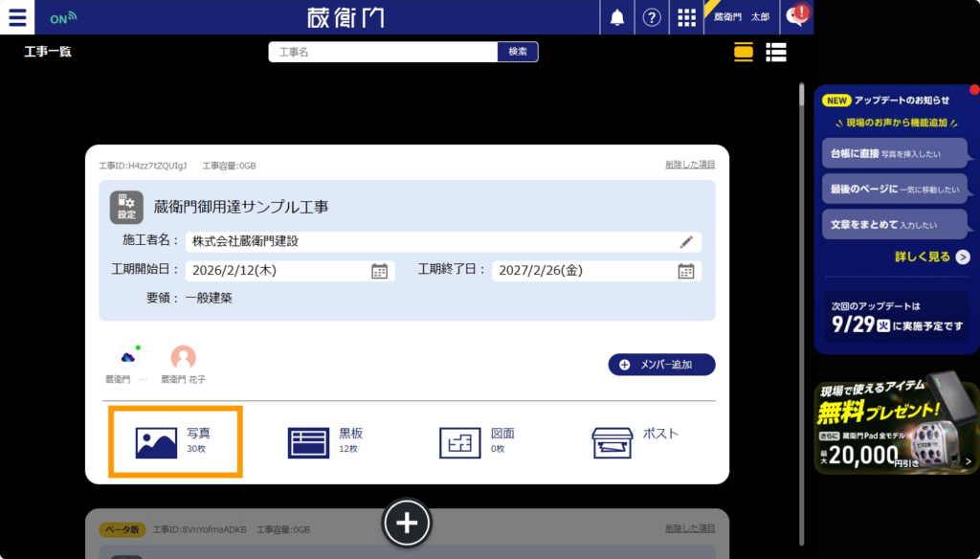Open the 無料プレゼント promotional banner
The height and width of the screenshot is (559, 980).
897,422
